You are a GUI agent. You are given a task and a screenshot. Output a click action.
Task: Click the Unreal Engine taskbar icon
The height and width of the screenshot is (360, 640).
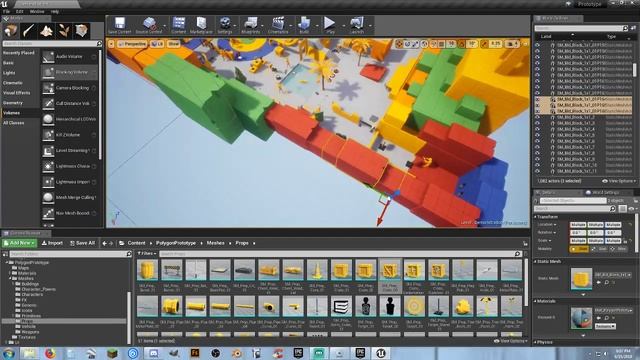point(381,353)
